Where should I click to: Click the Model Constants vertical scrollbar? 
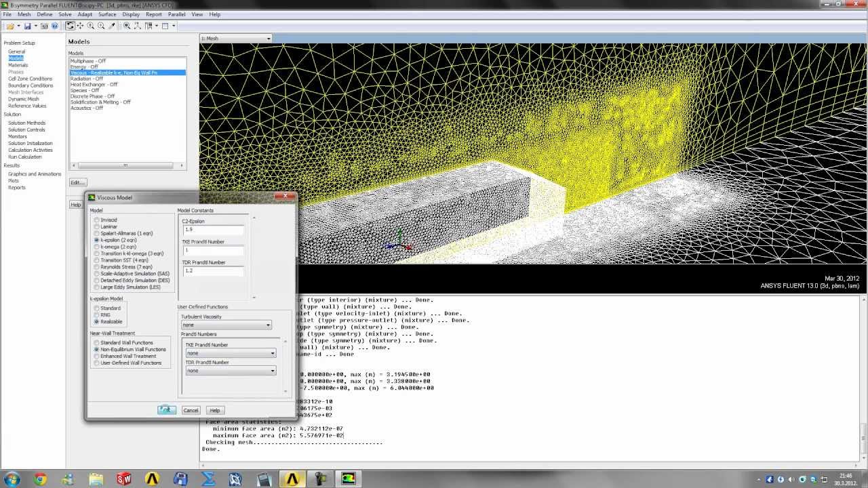[x=254, y=257]
